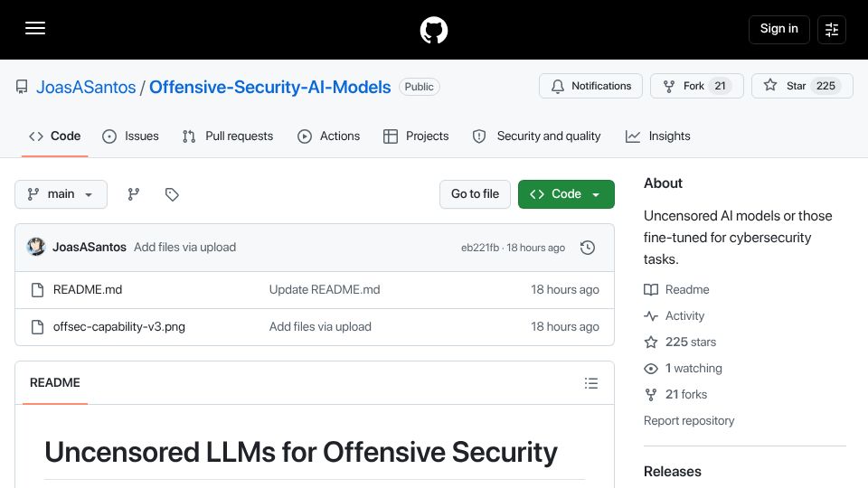The width and height of the screenshot is (868, 488).
Task: Click the offsec-capability-v3.png file icon
Action: point(37,327)
